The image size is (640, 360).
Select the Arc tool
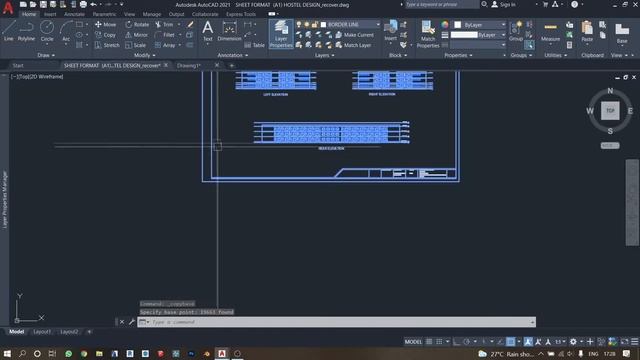click(x=66, y=31)
